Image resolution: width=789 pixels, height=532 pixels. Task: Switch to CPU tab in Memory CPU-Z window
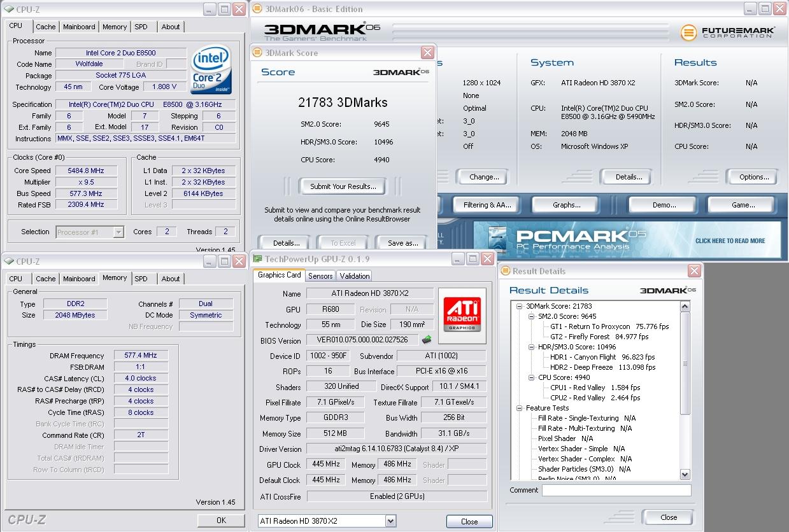pos(16,279)
